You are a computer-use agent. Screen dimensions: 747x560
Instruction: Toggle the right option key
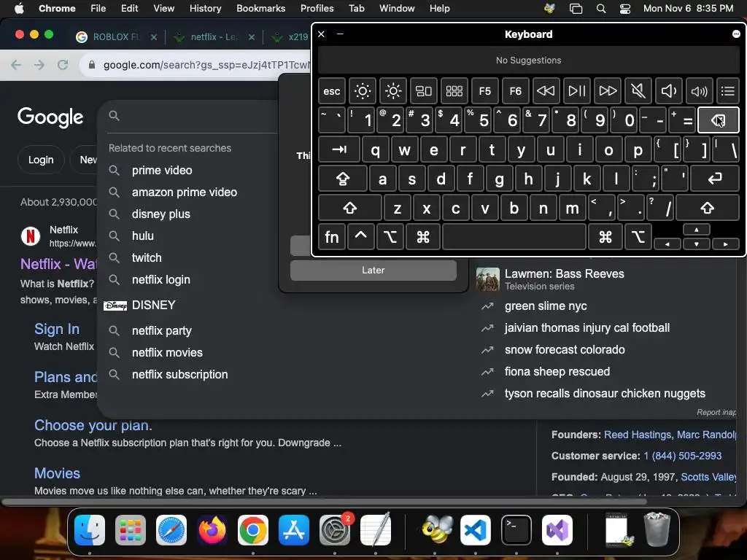click(x=638, y=237)
